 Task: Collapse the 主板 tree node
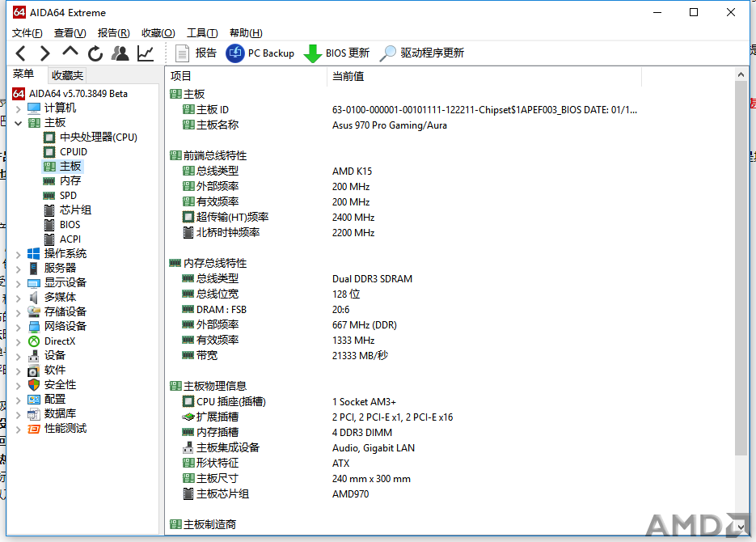(19, 124)
